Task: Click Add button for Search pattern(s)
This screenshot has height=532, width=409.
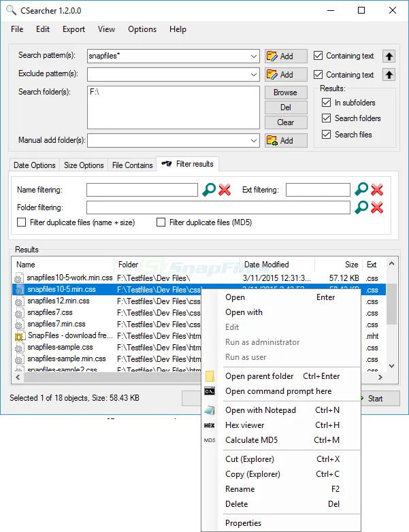Action: coord(286,56)
